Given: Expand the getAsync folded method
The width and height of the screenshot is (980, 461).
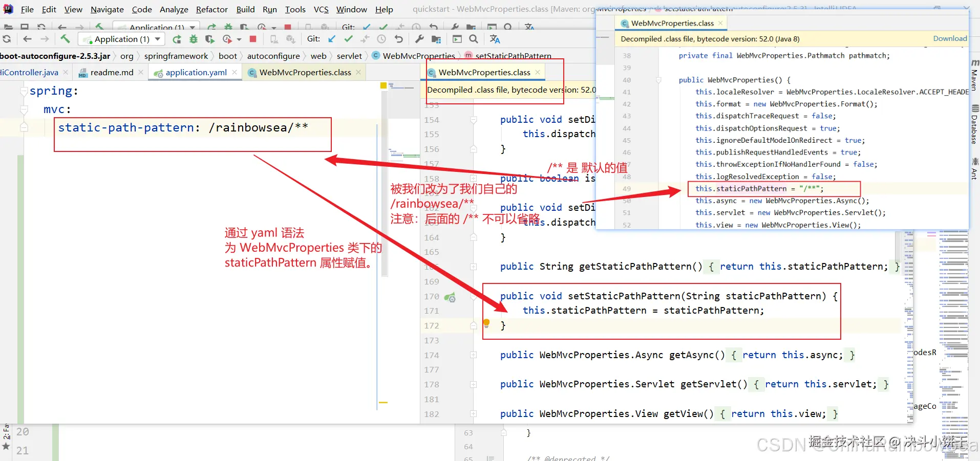Looking at the screenshot, I should pos(474,355).
